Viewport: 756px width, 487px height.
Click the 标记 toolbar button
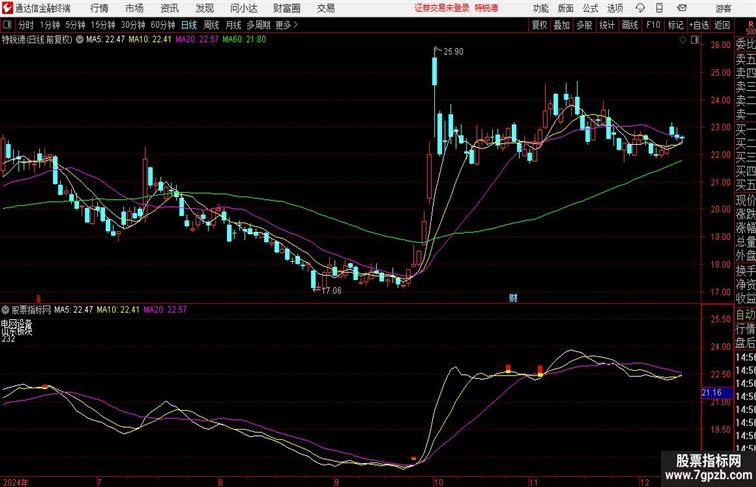click(675, 25)
